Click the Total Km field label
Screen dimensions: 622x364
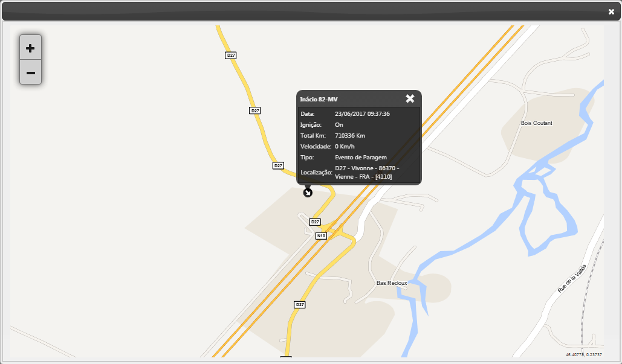(313, 135)
